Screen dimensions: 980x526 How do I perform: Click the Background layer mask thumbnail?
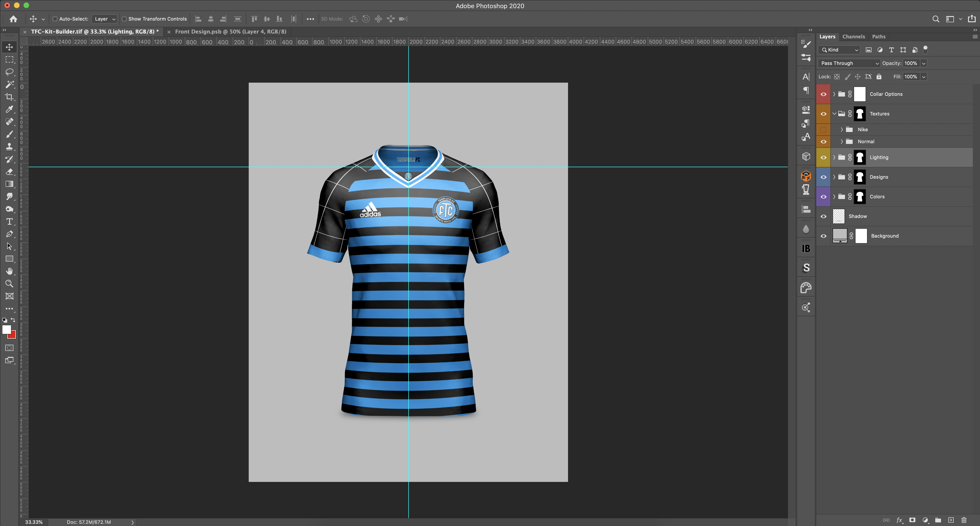861,236
